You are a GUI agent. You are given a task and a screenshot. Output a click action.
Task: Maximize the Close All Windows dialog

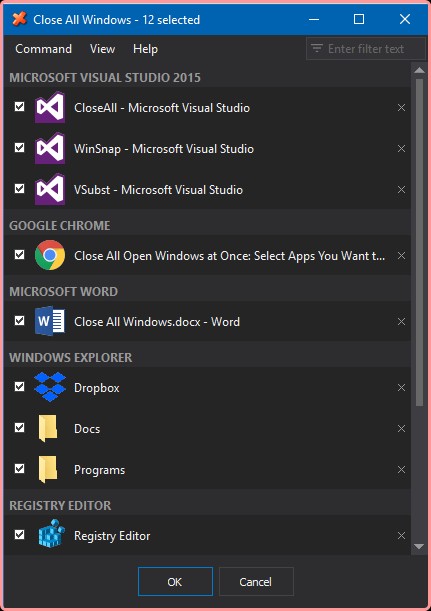click(359, 19)
